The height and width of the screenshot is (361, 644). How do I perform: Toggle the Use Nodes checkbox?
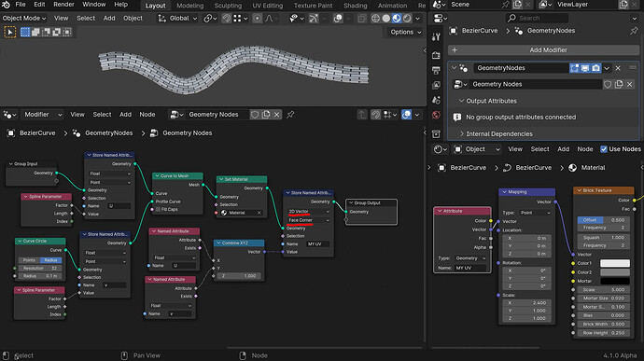pyautogui.click(x=604, y=149)
